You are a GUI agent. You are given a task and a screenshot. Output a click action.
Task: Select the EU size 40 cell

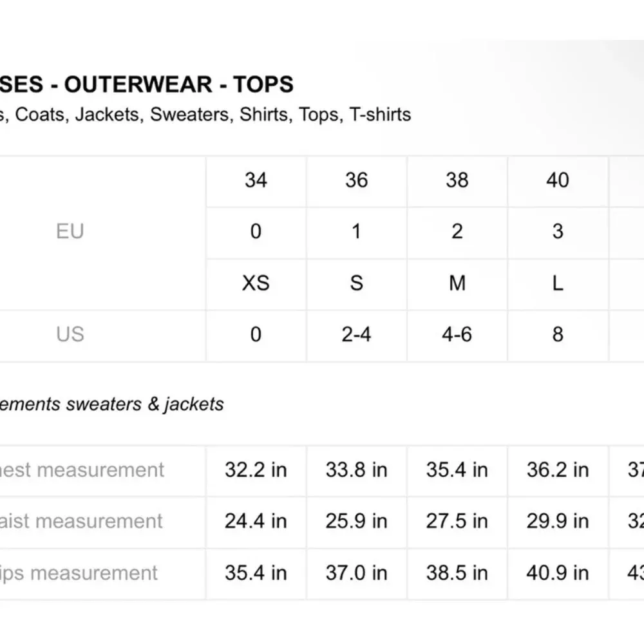[557, 180]
